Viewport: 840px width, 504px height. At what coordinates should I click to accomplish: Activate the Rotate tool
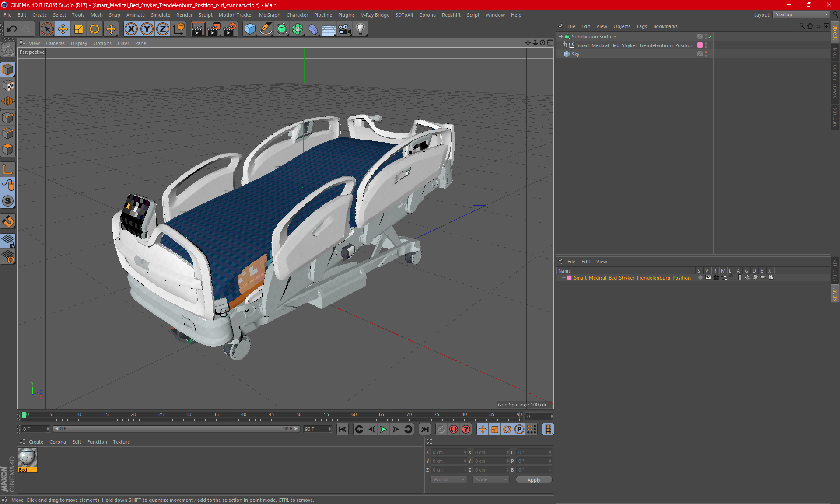tap(94, 29)
